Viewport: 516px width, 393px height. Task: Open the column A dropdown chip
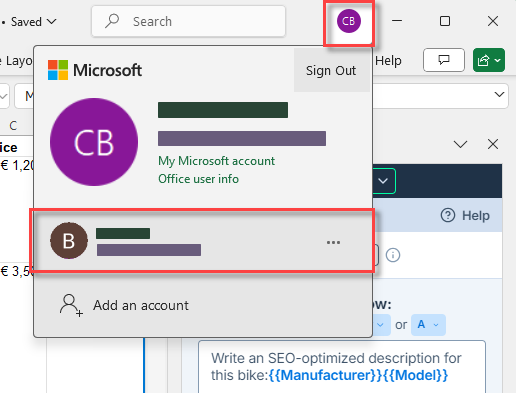click(428, 325)
